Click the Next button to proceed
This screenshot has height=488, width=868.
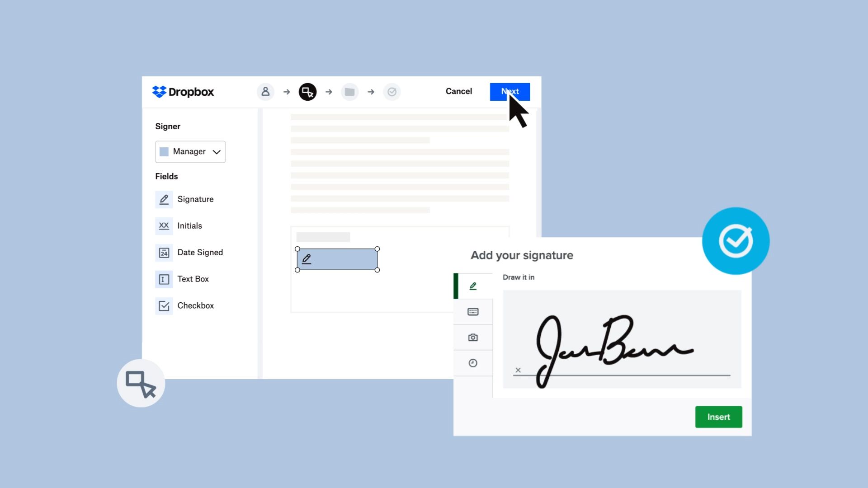[509, 91]
